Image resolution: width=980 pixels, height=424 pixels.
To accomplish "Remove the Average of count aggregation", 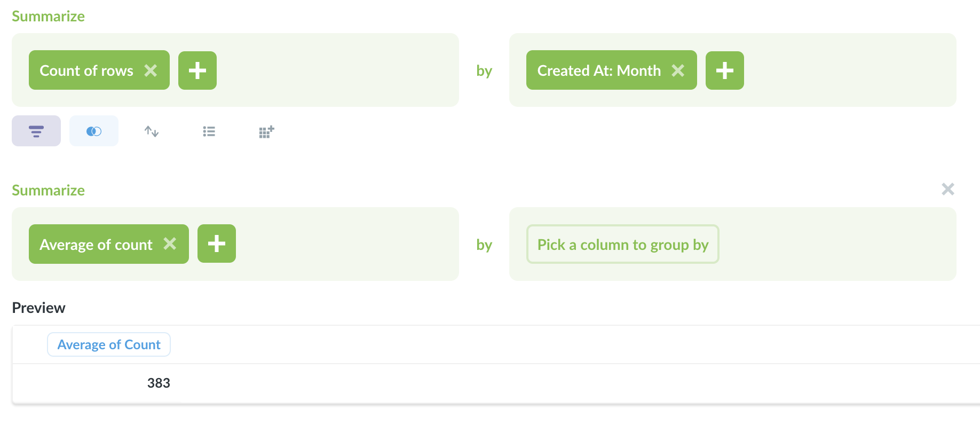I will pos(170,244).
